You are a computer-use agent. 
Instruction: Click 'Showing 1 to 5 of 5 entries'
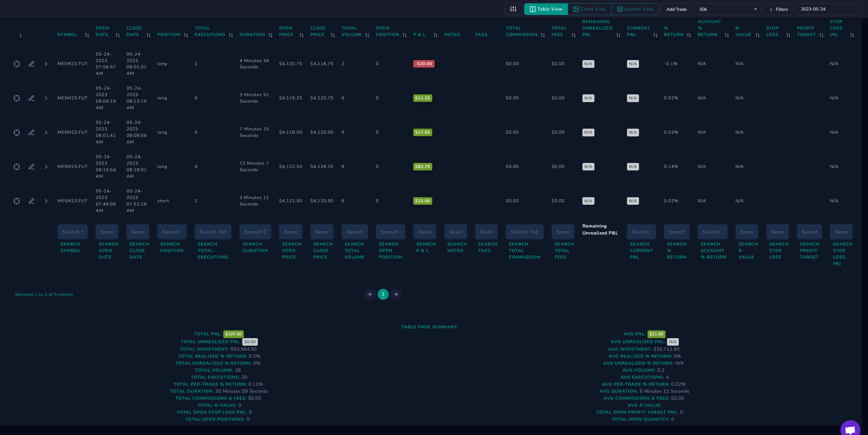point(44,295)
